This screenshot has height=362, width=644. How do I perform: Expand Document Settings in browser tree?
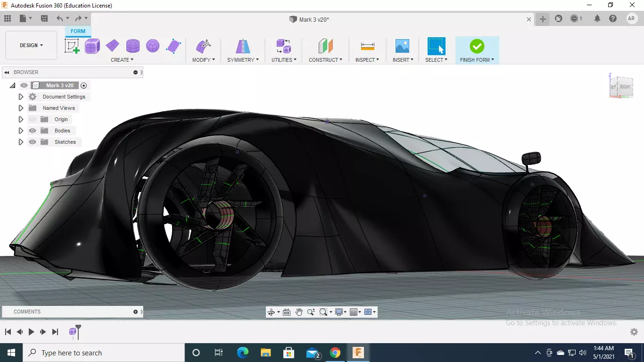click(x=21, y=97)
